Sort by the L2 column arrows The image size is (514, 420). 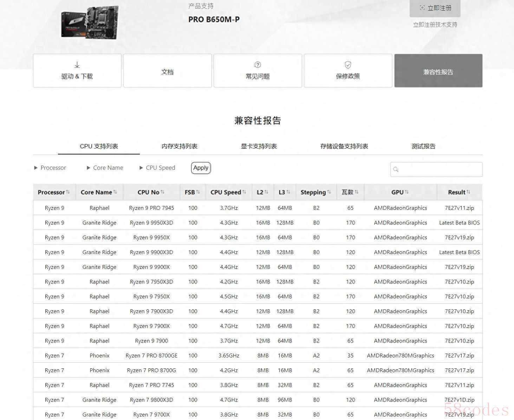pos(266,192)
